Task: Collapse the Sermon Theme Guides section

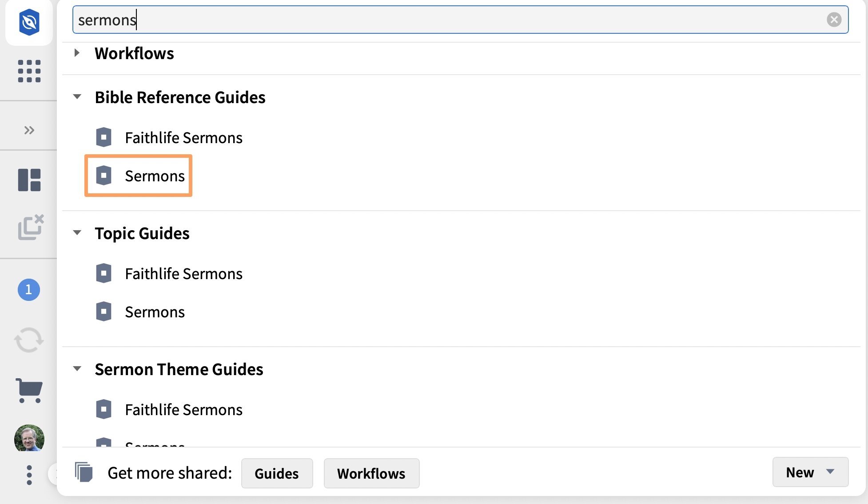Action: tap(77, 368)
